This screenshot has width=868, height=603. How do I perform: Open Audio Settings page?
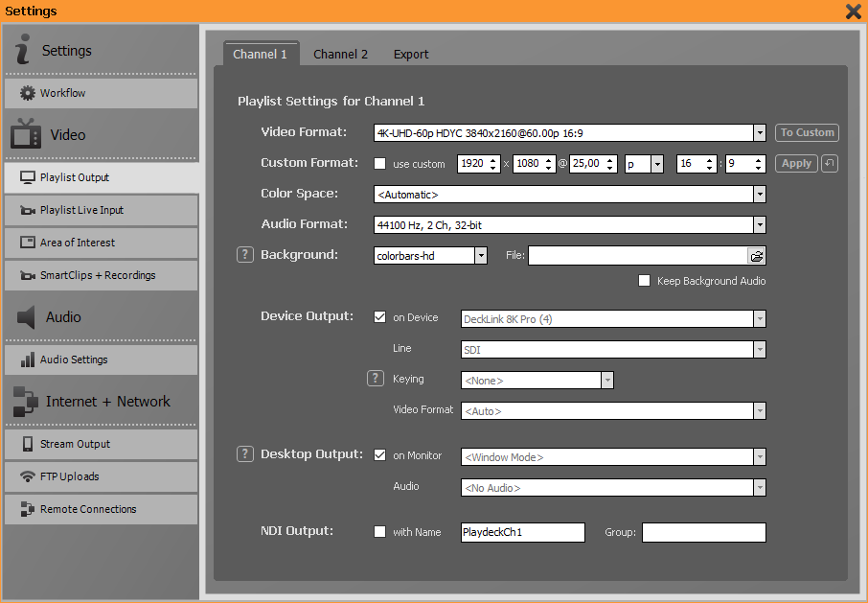click(x=101, y=359)
